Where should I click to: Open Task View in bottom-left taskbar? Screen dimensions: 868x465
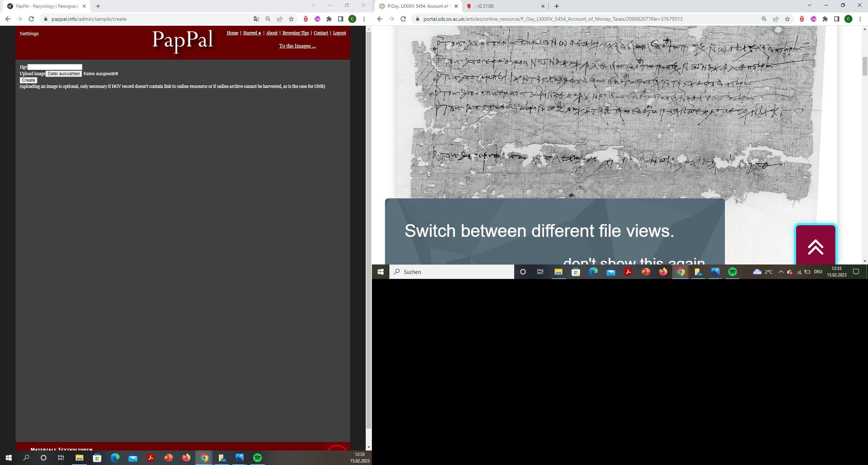click(61, 458)
